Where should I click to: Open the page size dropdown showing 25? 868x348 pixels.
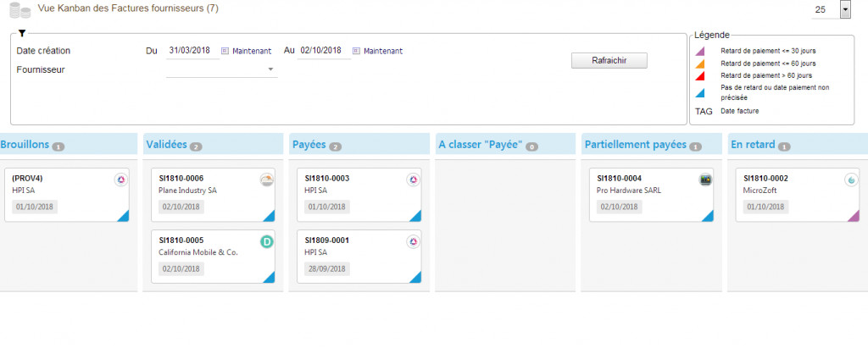(845, 9)
